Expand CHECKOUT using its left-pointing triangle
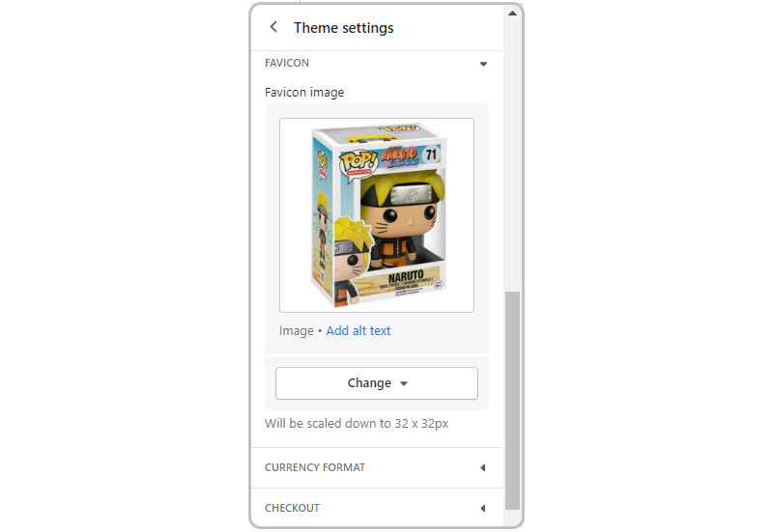The height and width of the screenshot is (532, 773). tap(483, 508)
